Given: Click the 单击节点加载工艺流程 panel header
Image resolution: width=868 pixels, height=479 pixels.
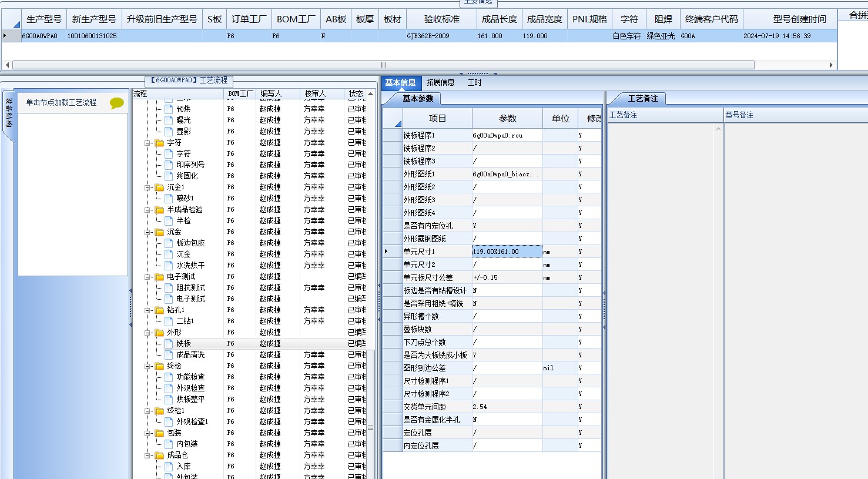Looking at the screenshot, I should (x=73, y=103).
